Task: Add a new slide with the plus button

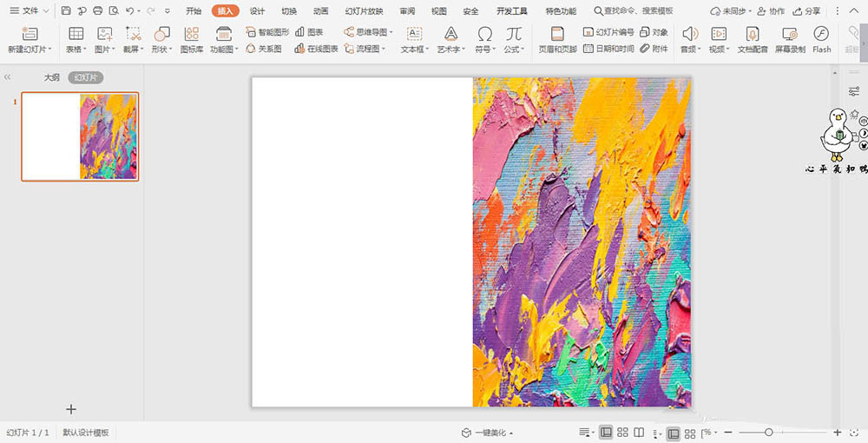Action: 71,409
